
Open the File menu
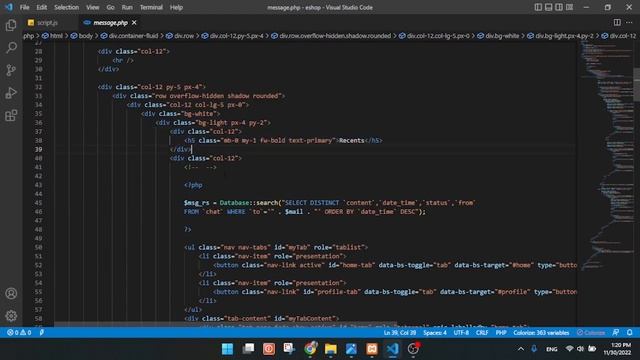click(x=24, y=7)
